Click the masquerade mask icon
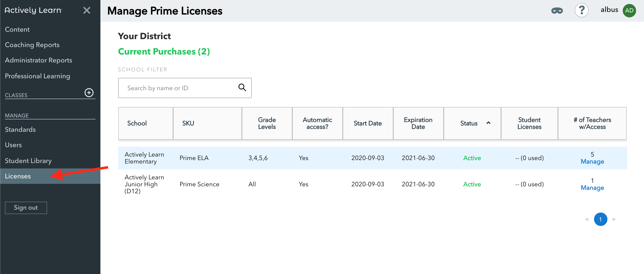Viewport: 644px width, 274px height. pyautogui.click(x=557, y=11)
